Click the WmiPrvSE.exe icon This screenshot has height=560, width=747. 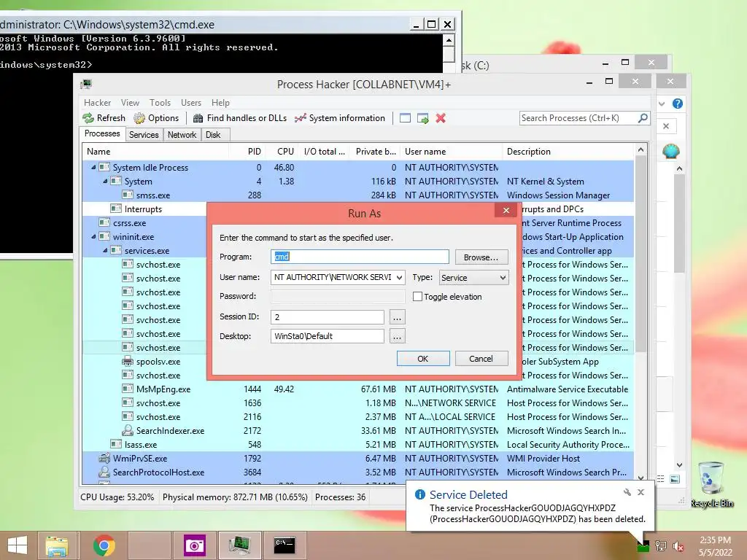(104, 458)
